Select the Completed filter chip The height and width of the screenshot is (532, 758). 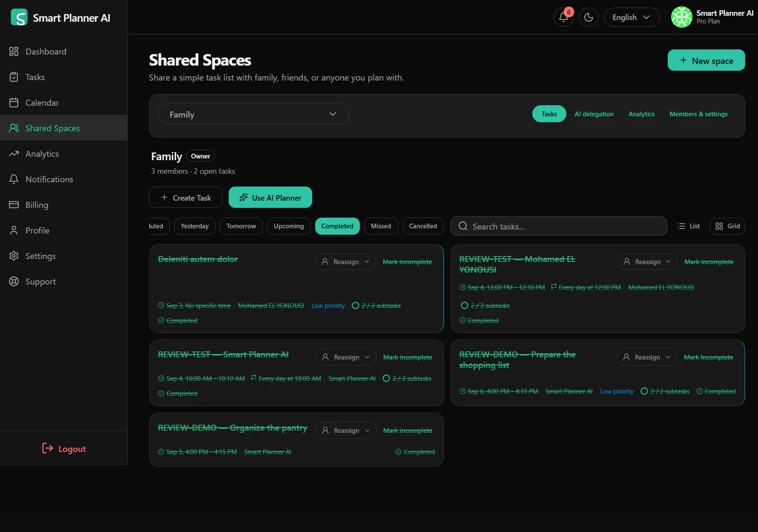coord(337,226)
